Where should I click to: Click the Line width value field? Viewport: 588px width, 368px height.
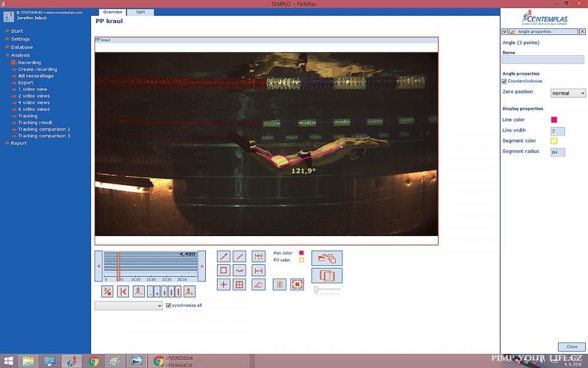(557, 131)
